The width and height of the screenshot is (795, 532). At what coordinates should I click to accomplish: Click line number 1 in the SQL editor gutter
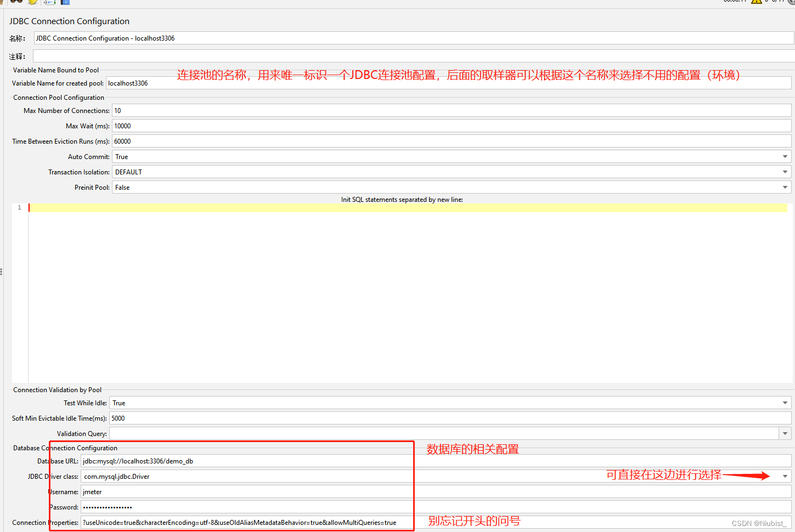[20, 207]
